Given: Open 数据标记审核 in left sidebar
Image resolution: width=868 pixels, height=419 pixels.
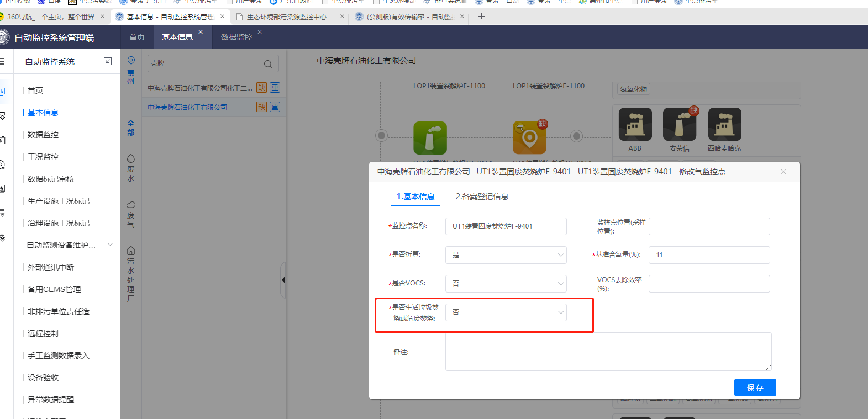Looking at the screenshot, I should click(51, 179).
